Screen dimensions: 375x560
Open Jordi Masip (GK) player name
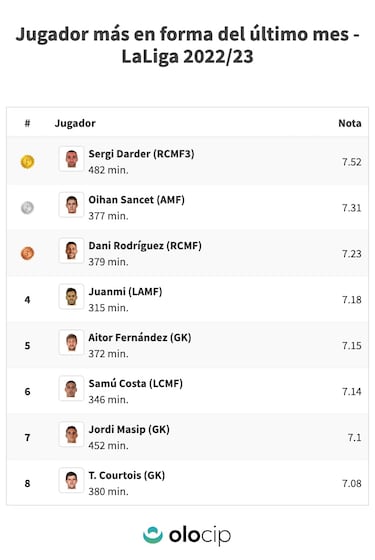click(x=129, y=429)
